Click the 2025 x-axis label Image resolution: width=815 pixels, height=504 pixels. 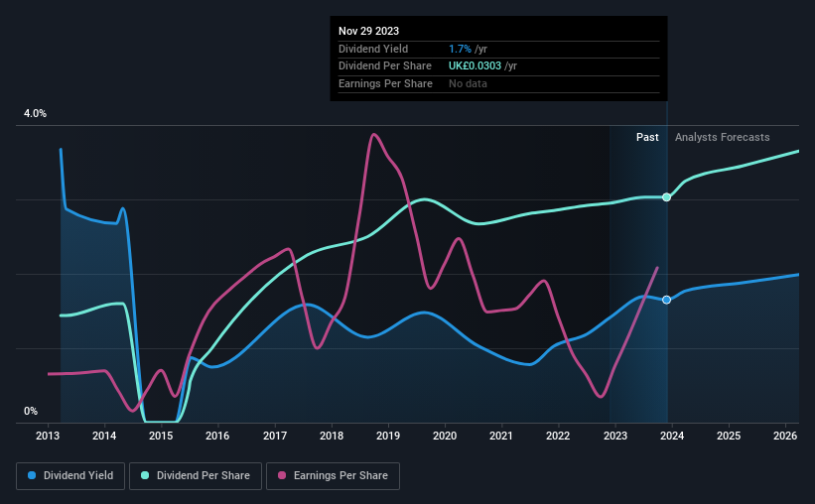pyautogui.click(x=729, y=436)
